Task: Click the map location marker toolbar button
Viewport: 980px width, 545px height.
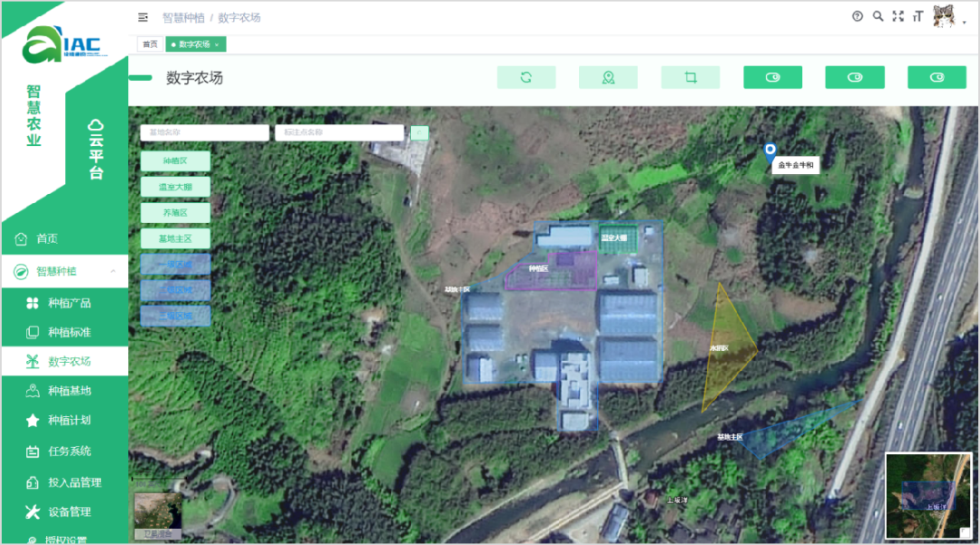Action: [608, 78]
